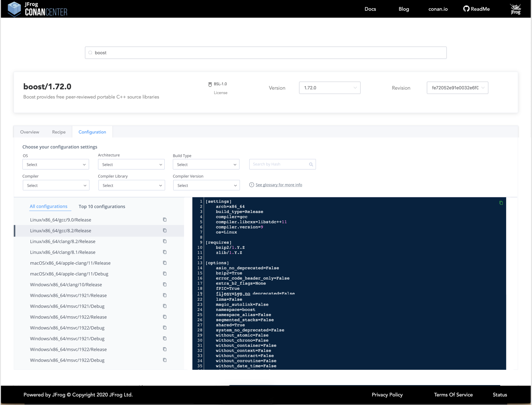532x405 pixels.
Task: Copy Linux/x86_64/gcc/8.2/Release configuration
Action: coord(164,230)
